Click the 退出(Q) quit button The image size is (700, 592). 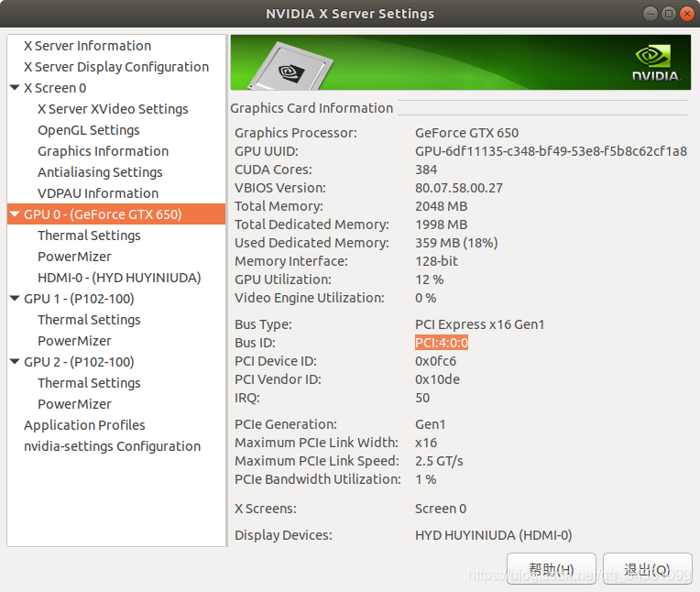(x=648, y=569)
